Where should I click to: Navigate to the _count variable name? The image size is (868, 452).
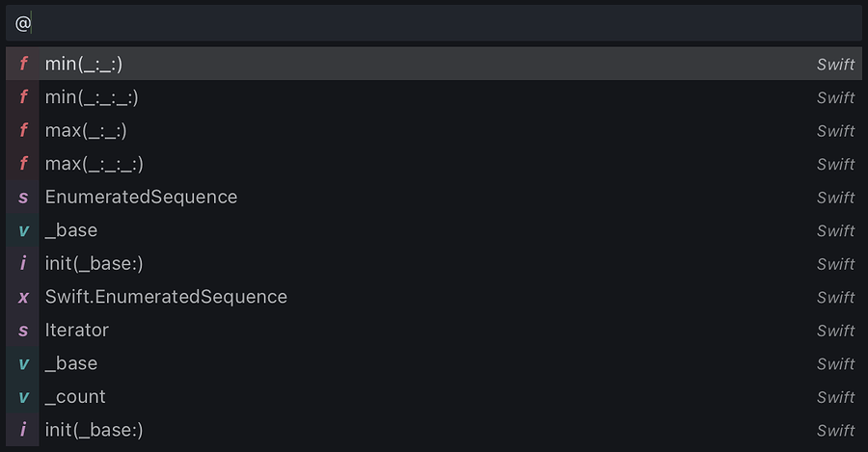[x=75, y=397]
